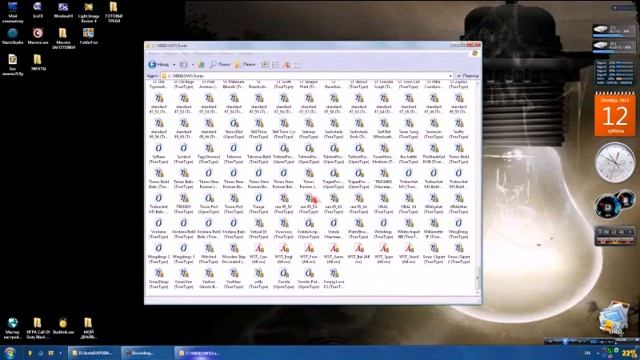Click the calendar gadget showing 12
Screen dimensions: 640x360
[615, 115]
